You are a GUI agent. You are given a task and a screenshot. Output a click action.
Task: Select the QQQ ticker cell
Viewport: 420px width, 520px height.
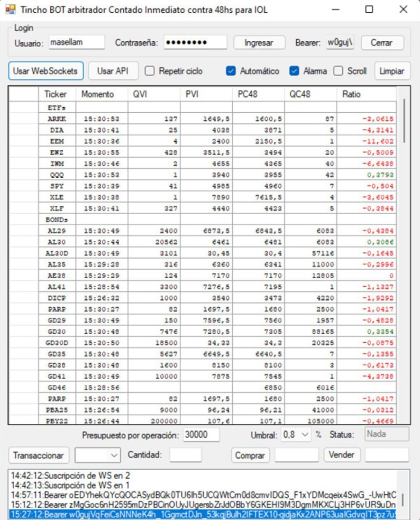pyautogui.click(x=57, y=175)
